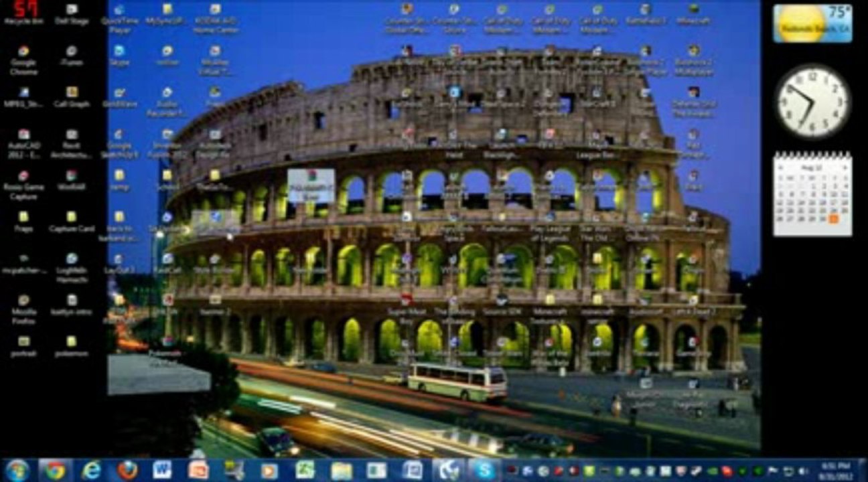The width and height of the screenshot is (868, 482).
Task: Launch Firefox from the taskbar
Action: 127,470
